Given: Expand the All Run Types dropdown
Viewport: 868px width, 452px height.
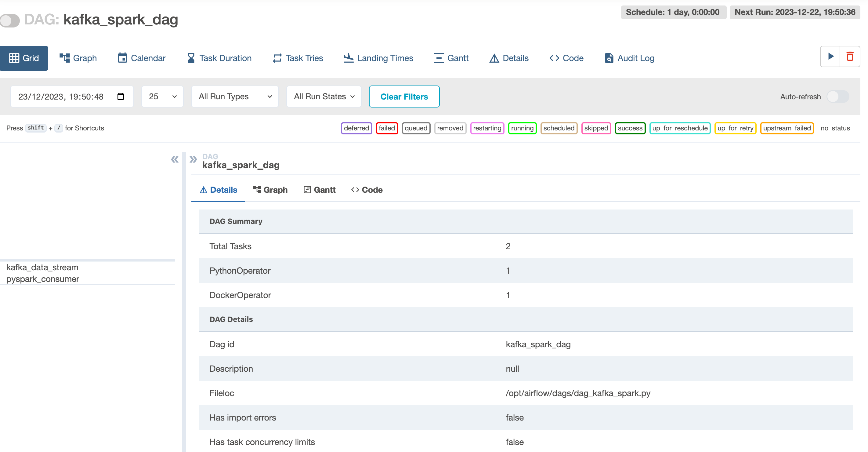Looking at the screenshot, I should click(235, 97).
